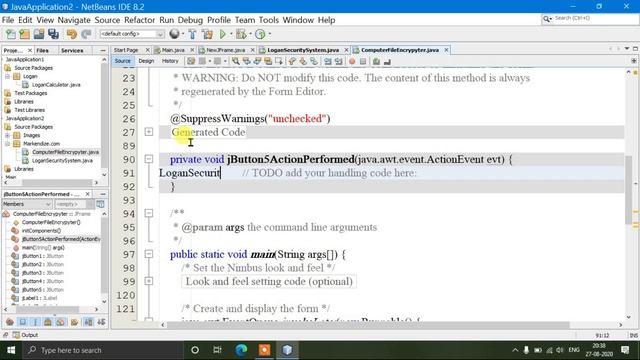640x360 pixels.
Task: Run the project with the green arrow
Action: (223, 34)
